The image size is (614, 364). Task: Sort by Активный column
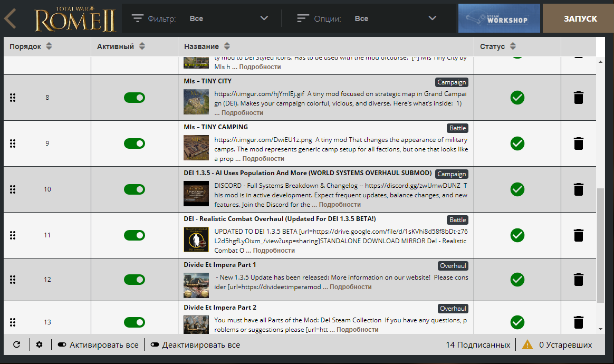[121, 46]
